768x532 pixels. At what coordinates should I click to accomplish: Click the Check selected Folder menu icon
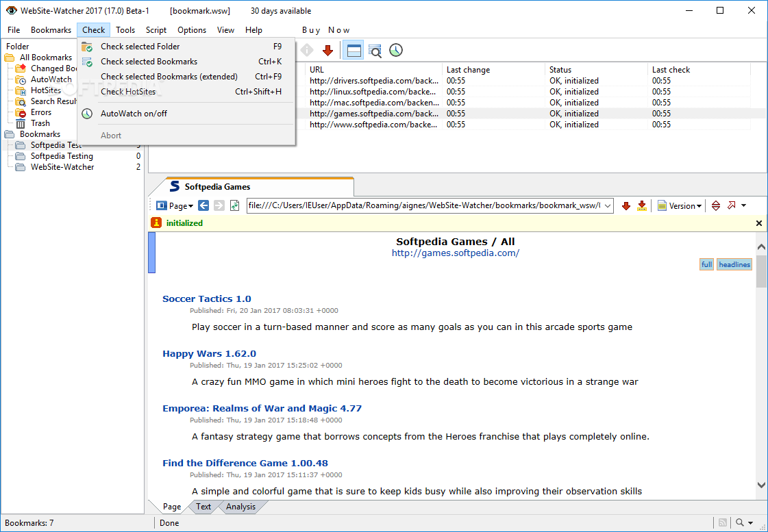tap(87, 47)
